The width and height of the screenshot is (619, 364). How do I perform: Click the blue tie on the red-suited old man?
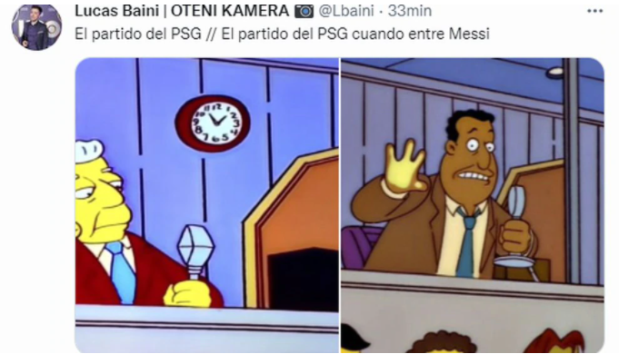coord(122,271)
